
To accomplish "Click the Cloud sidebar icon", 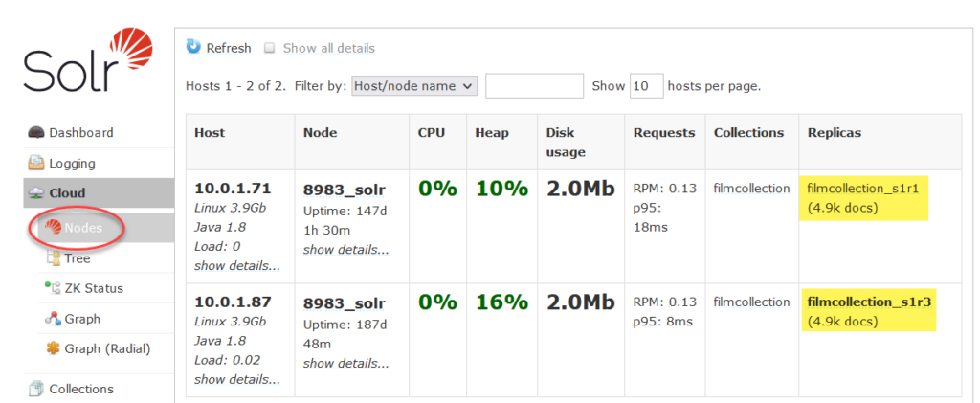I will click(37, 193).
